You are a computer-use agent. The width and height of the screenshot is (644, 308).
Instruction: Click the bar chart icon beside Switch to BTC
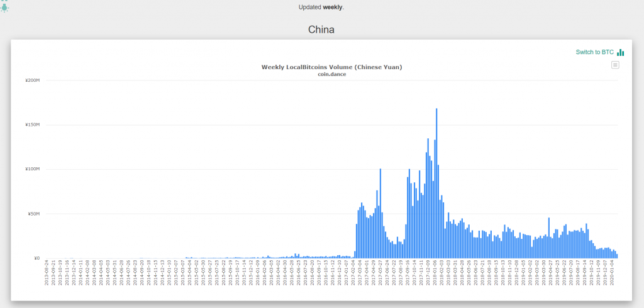pyautogui.click(x=621, y=52)
